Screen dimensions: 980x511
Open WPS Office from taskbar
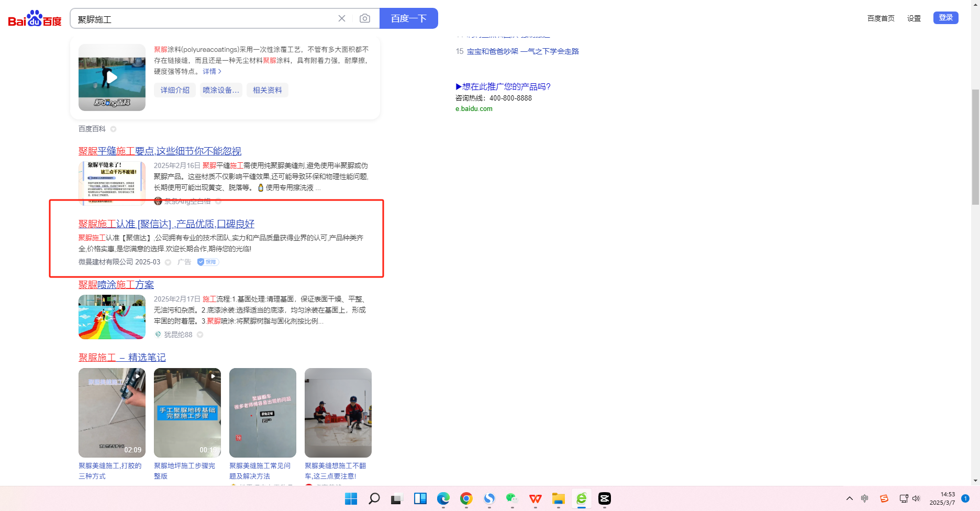pyautogui.click(x=536, y=498)
